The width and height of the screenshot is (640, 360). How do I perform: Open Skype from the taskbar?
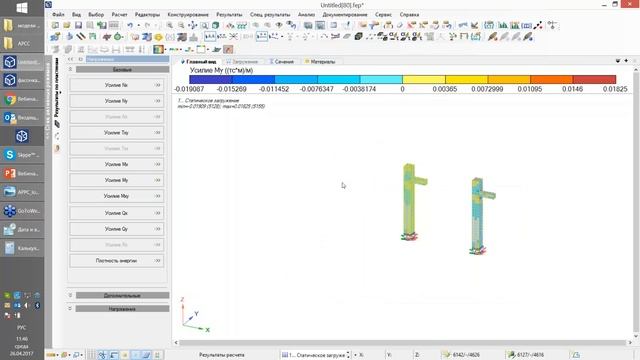(x=22, y=155)
